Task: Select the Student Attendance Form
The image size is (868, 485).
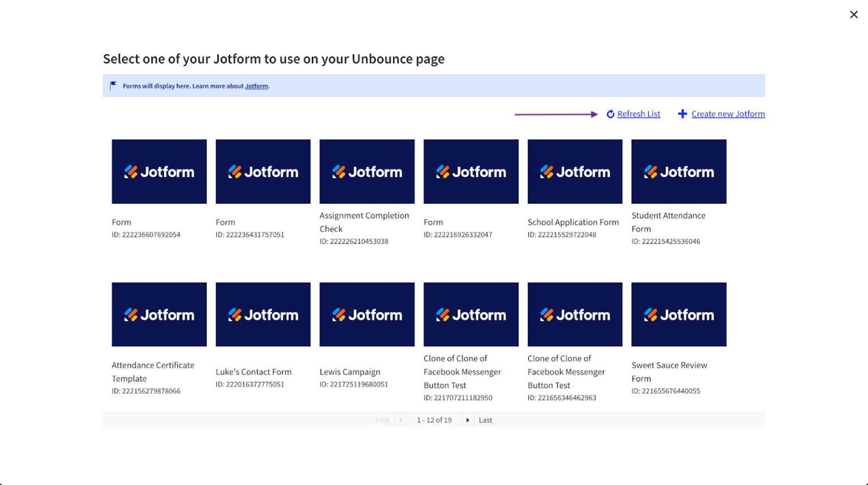Action: (678, 171)
